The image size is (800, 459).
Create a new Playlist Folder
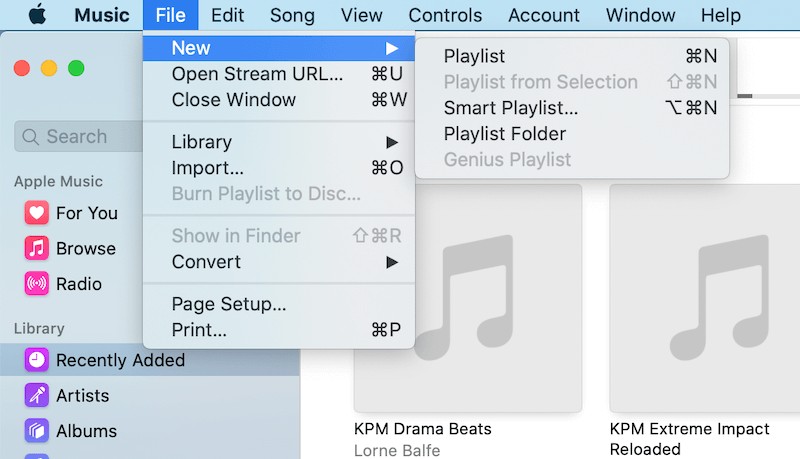click(x=572, y=134)
